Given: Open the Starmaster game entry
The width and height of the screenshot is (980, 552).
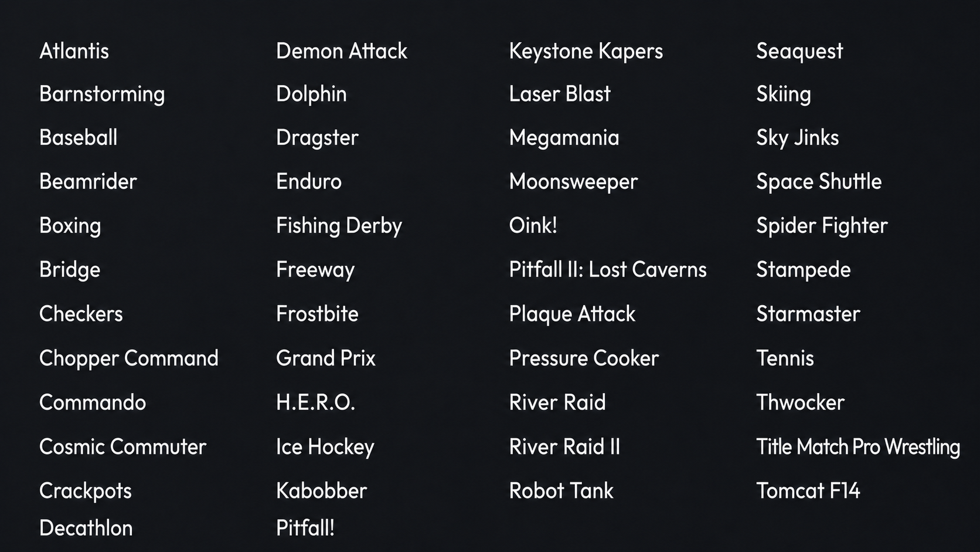Looking at the screenshot, I should coord(808,314).
